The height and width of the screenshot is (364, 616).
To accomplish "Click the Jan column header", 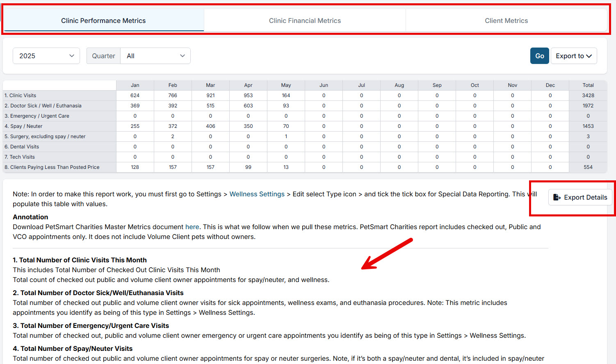I will 135,85.
